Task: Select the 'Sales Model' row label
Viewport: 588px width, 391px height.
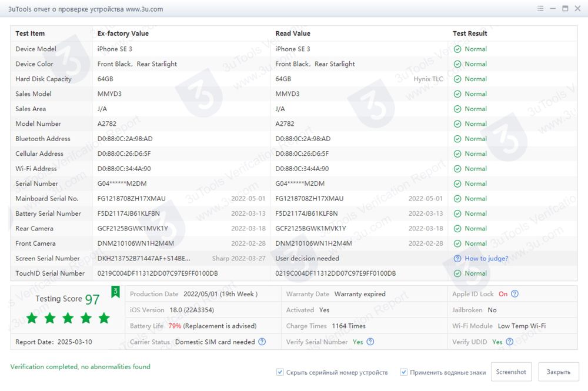Action: coord(34,93)
